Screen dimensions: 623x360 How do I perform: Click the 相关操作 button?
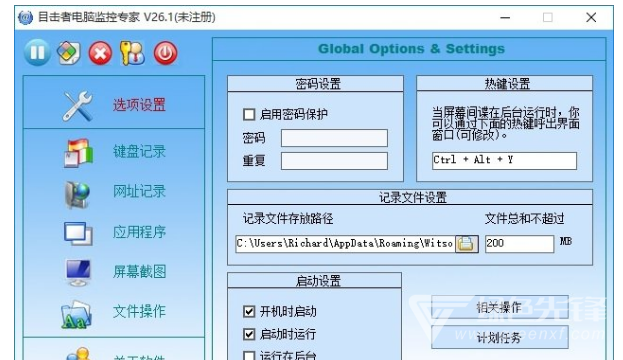pyautogui.click(x=499, y=307)
